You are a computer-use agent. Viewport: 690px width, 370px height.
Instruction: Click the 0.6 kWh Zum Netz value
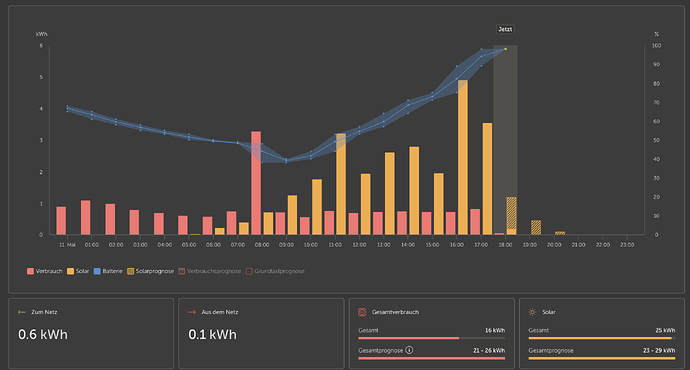tap(43, 334)
